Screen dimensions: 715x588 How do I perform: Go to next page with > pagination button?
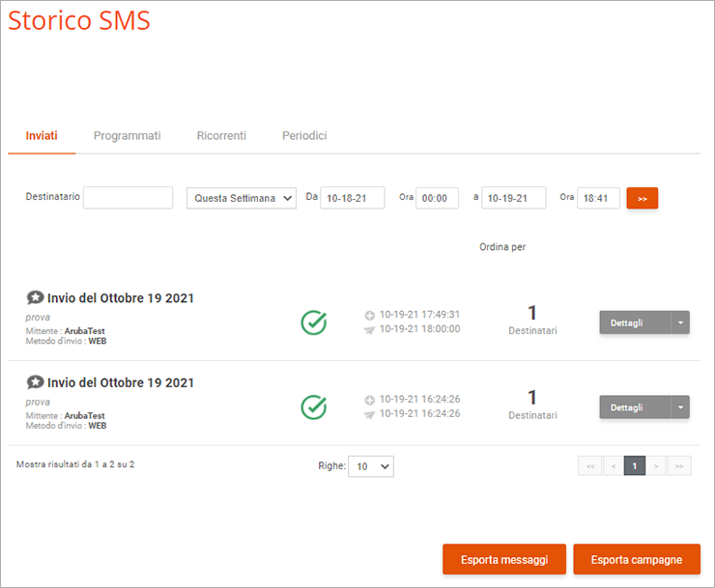656,465
